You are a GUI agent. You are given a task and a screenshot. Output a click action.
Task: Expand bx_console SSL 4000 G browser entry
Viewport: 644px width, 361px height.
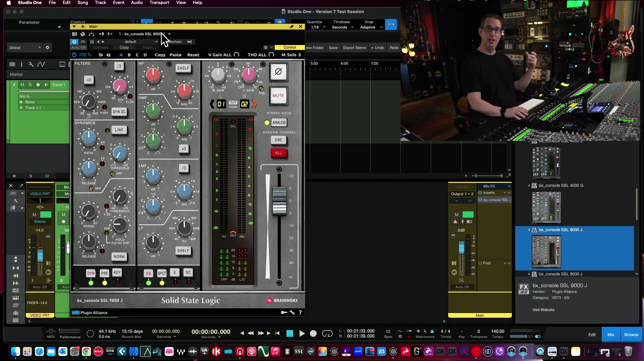point(529,186)
